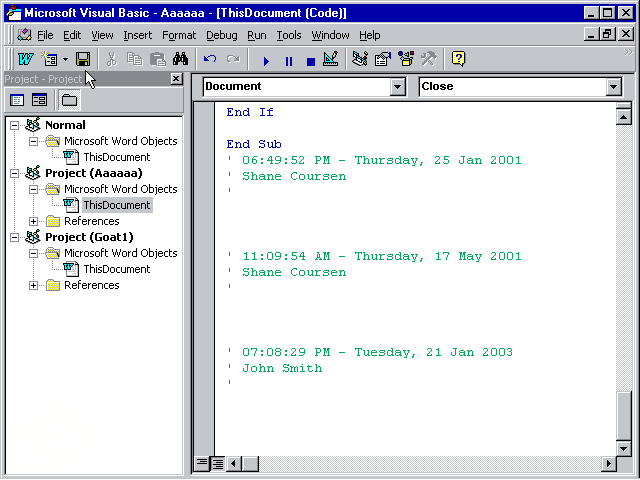The image size is (640, 480).
Task: Click the horizontal scrollbar left arrow
Action: (x=233, y=464)
